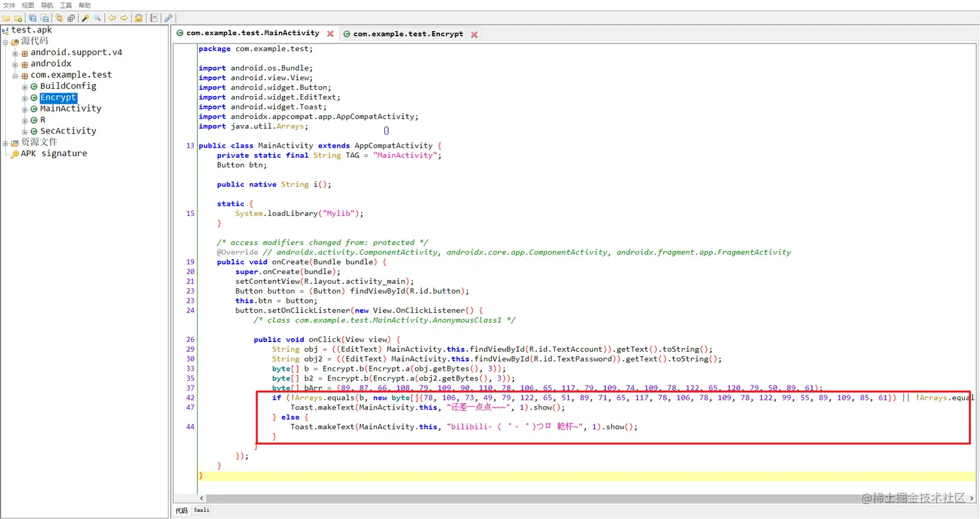980x519 pixels.
Task: Select the highlighted Encrypt class in tree
Action: [x=58, y=97]
